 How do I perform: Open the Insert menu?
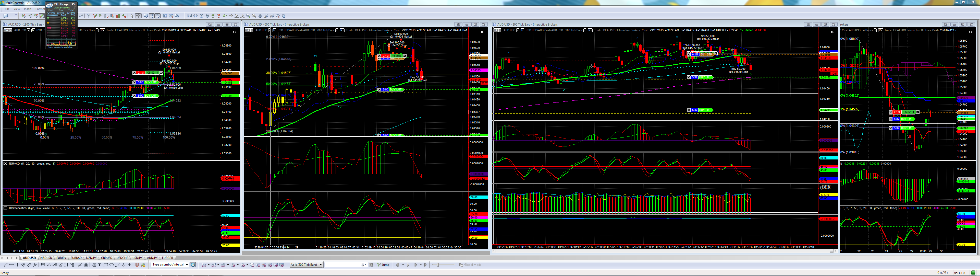click(x=28, y=9)
